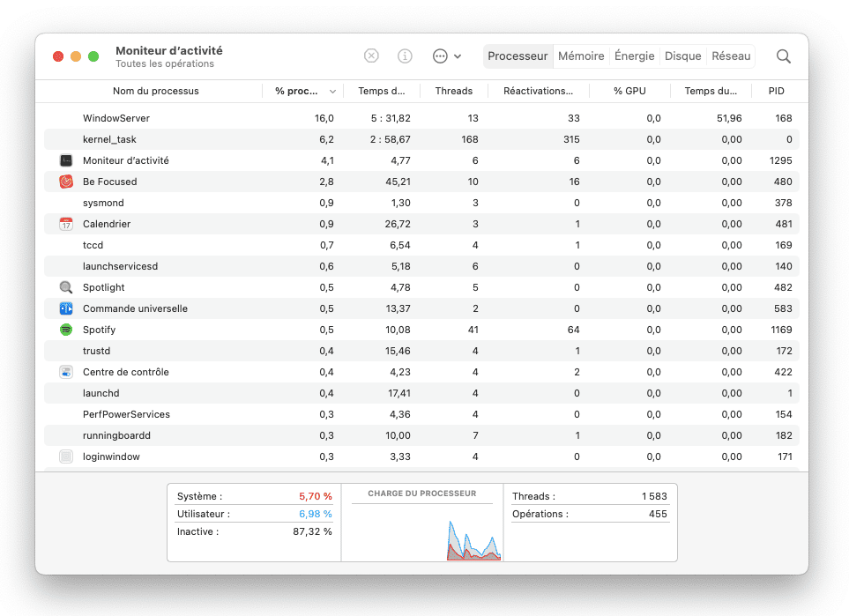Open the Énergie tab
Screen dimensions: 849x616
pos(634,56)
